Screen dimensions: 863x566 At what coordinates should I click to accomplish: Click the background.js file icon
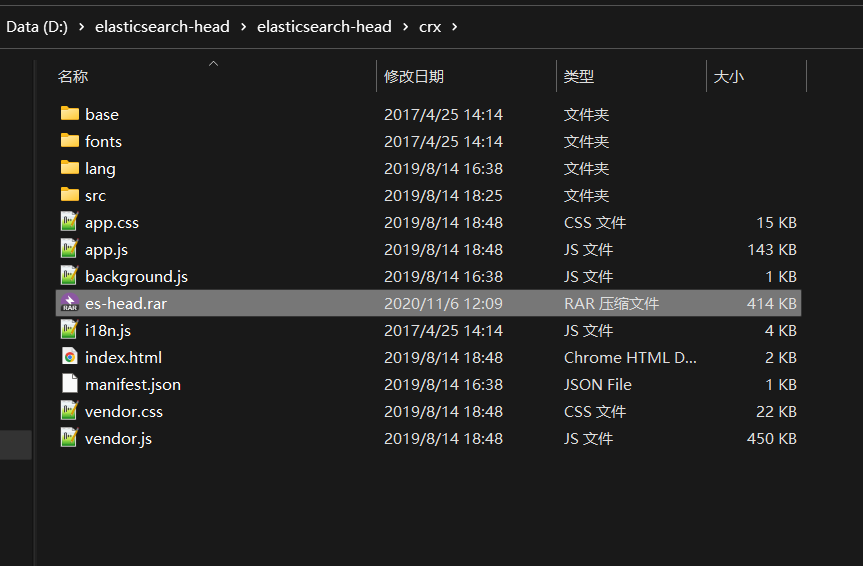[69, 275]
